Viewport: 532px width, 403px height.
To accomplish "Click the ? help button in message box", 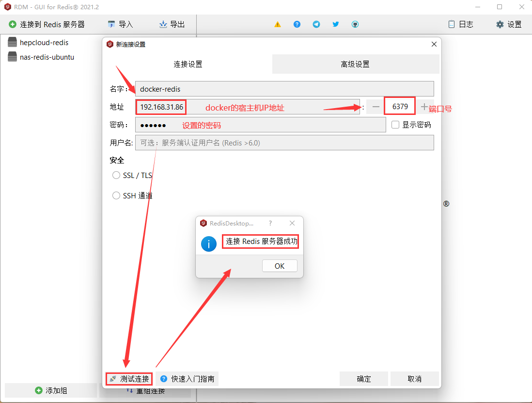I will (x=270, y=223).
